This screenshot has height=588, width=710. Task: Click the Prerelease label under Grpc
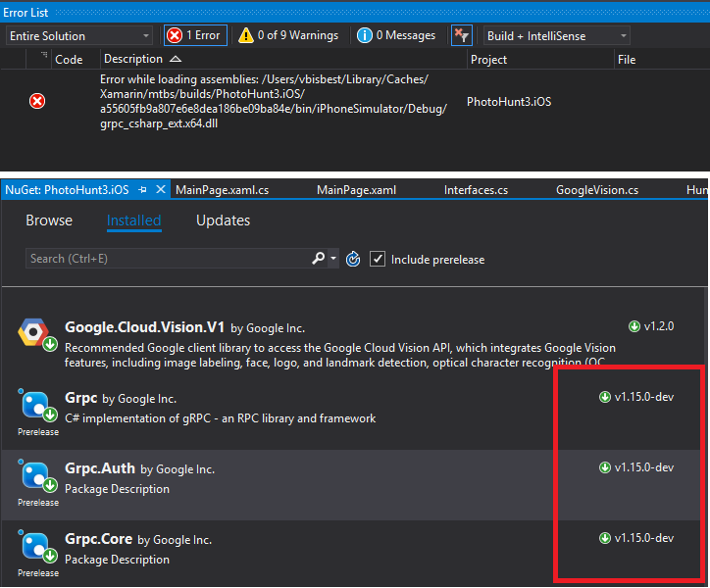point(38,432)
